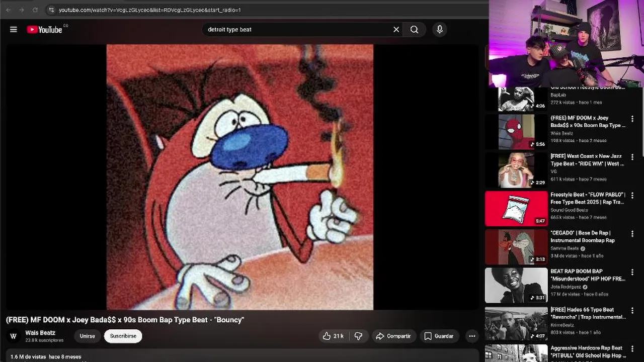
Task: Open the 'CEGADO' cartoon thumbnail
Action: tap(516, 247)
